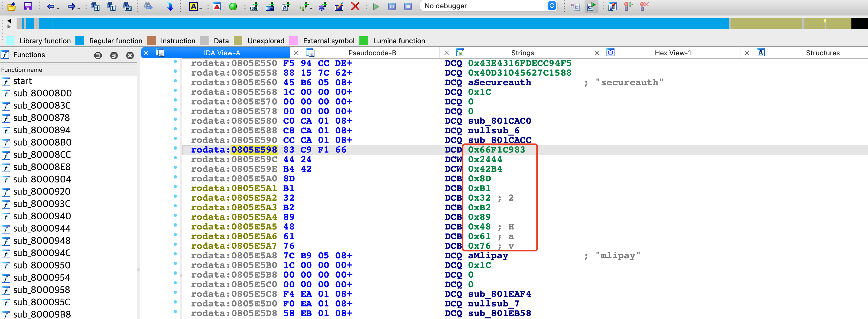868x319 pixels.
Task: Select the Strings tab
Action: coord(522,53)
